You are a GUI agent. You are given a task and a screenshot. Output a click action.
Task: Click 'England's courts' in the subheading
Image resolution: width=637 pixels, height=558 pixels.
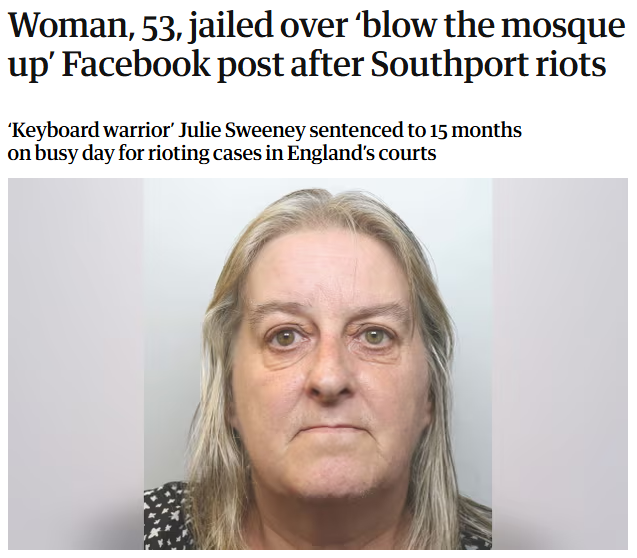[362, 153]
